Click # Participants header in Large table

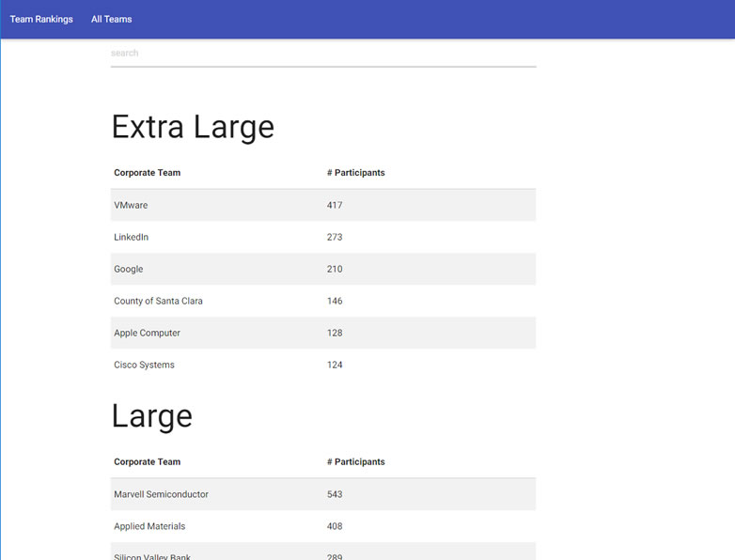coord(355,462)
